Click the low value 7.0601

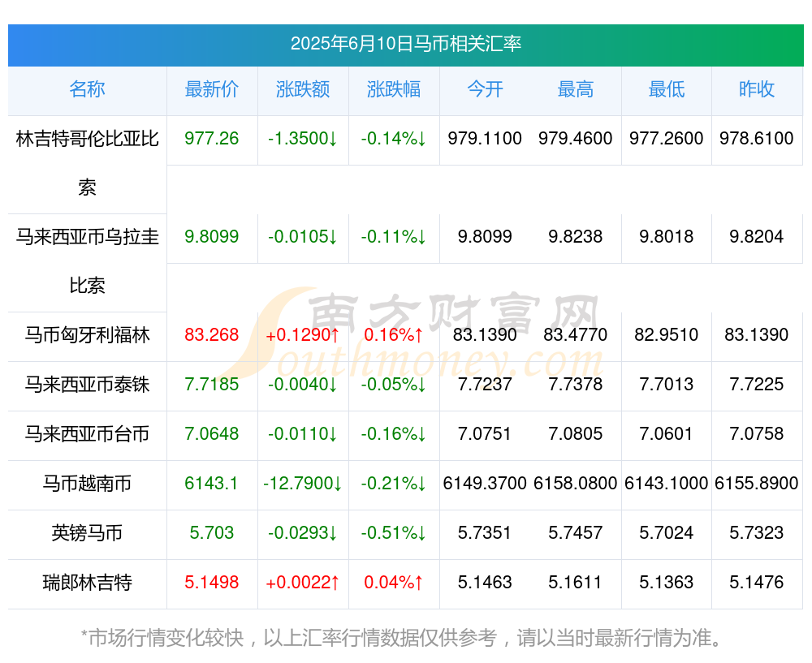pyautogui.click(x=667, y=433)
